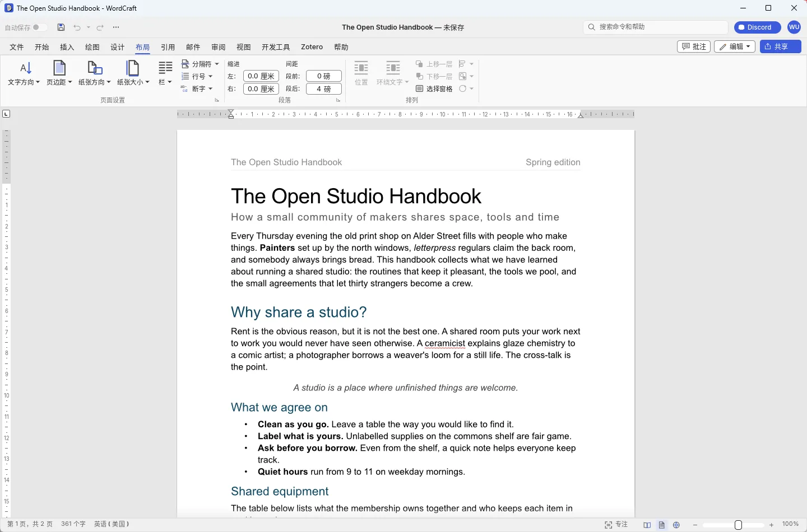Adjust the zoom slider handle
The image size is (807, 532).
[739, 525]
